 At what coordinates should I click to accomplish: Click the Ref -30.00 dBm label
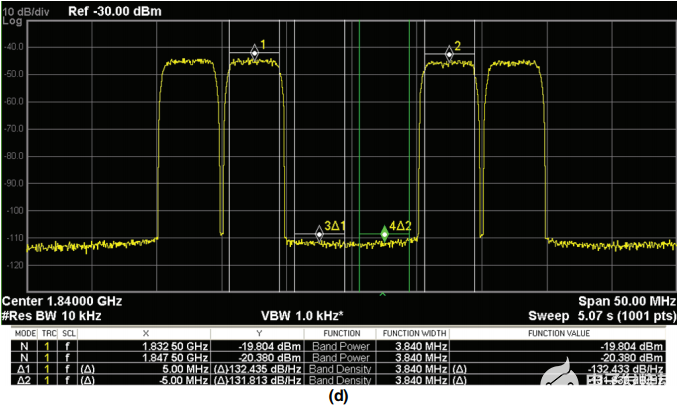tap(114, 11)
